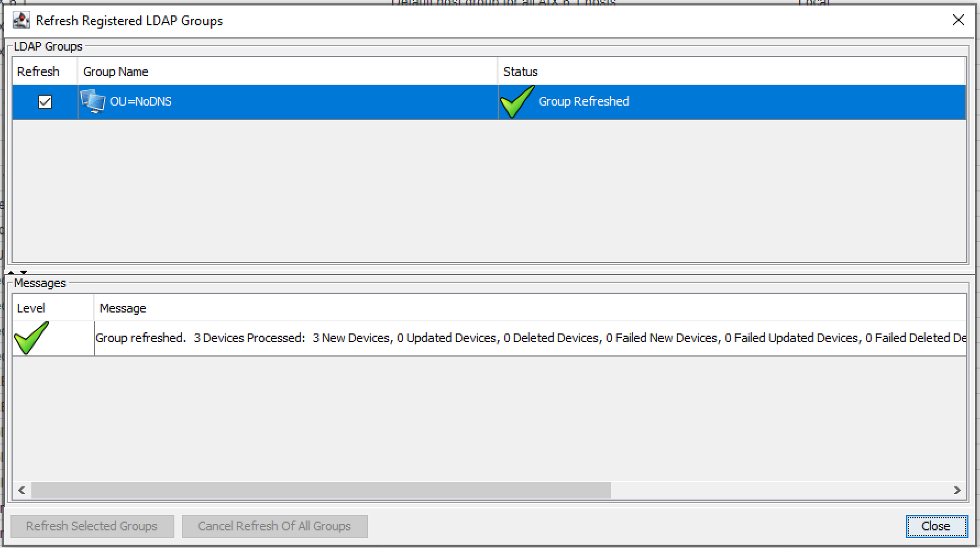980x548 pixels.
Task: Uncheck the Refresh checkbox for OU=NoDNS
Action: click(45, 102)
